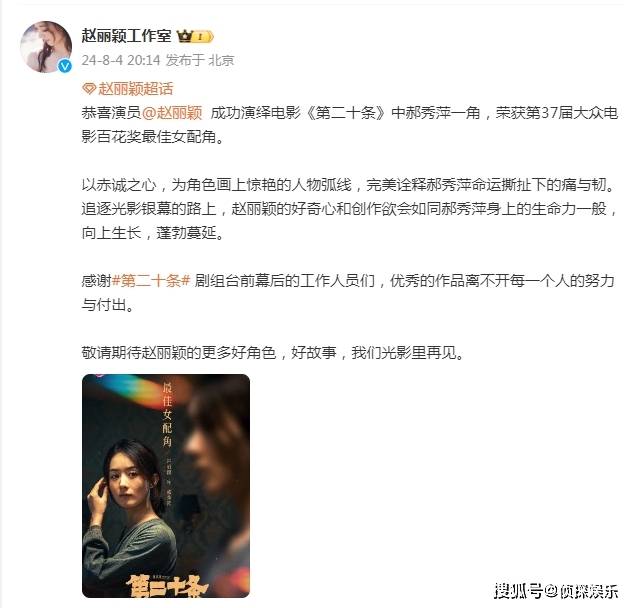This screenshot has height=608, width=633.
Task: Click the level number in membership badge
Action: [201, 37]
